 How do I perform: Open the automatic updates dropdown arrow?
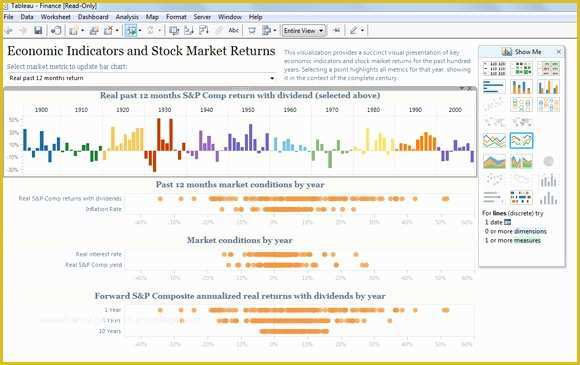140,31
